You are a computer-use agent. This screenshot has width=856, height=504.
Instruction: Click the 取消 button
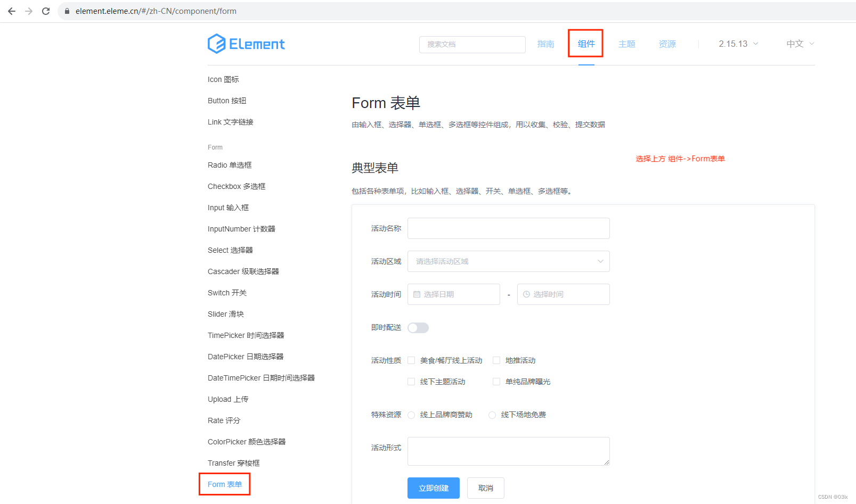[485, 488]
